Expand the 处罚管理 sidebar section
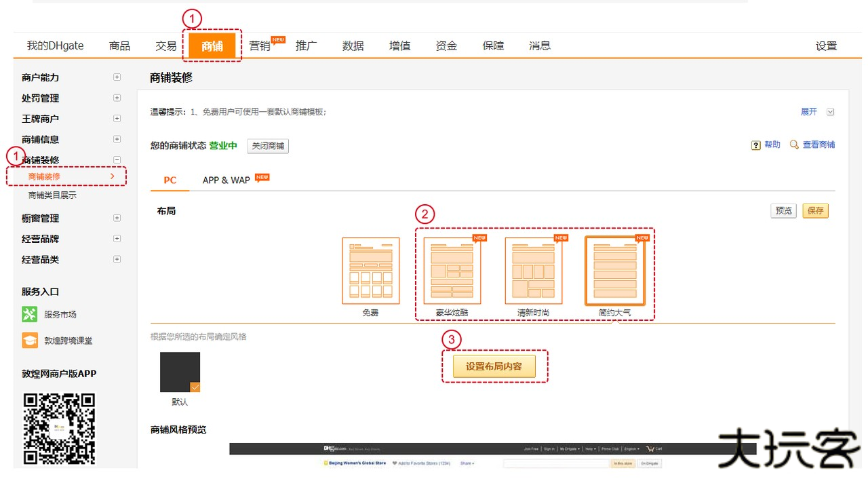This screenshot has height=481, width=868. click(117, 98)
